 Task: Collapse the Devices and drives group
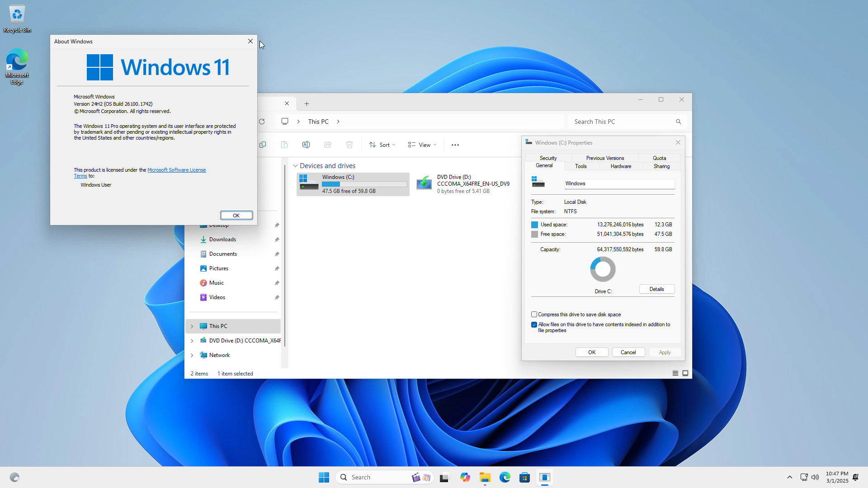click(x=295, y=166)
